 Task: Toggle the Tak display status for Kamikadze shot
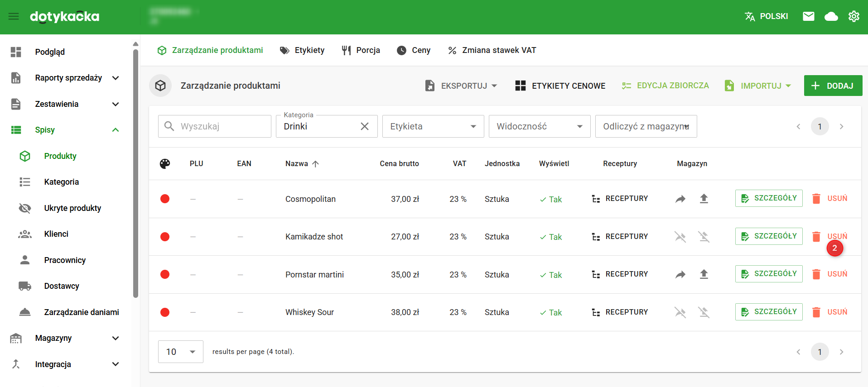tap(550, 237)
